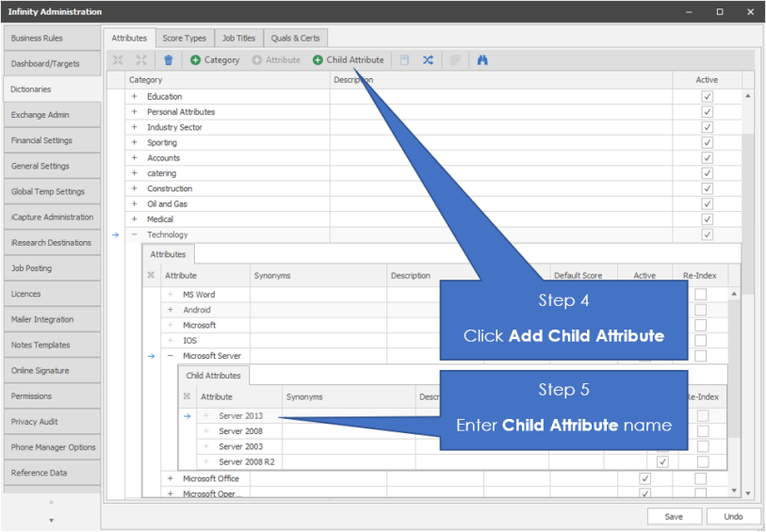Switch to the Score Types tab
The image size is (766, 532).
click(x=184, y=39)
